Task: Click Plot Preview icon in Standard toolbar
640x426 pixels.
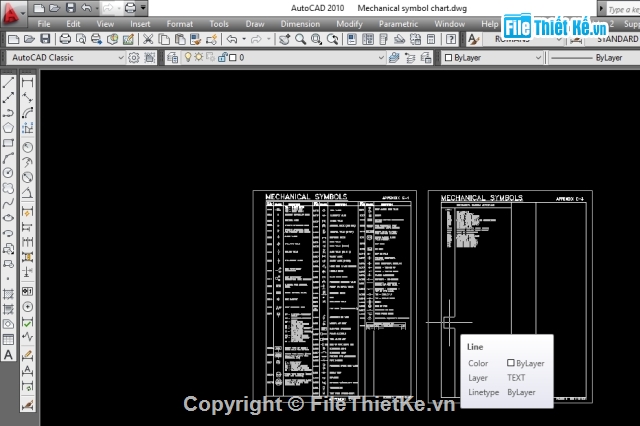Action: [x=81, y=39]
